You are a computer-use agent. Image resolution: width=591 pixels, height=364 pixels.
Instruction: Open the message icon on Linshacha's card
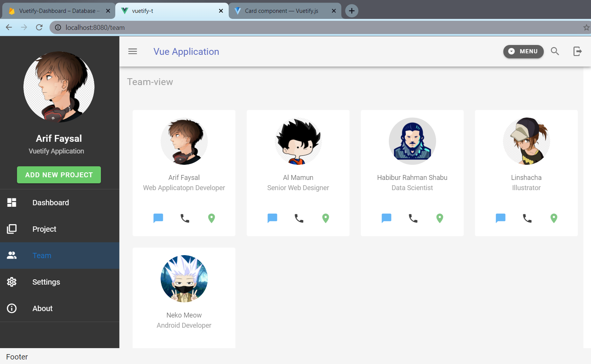(500, 218)
